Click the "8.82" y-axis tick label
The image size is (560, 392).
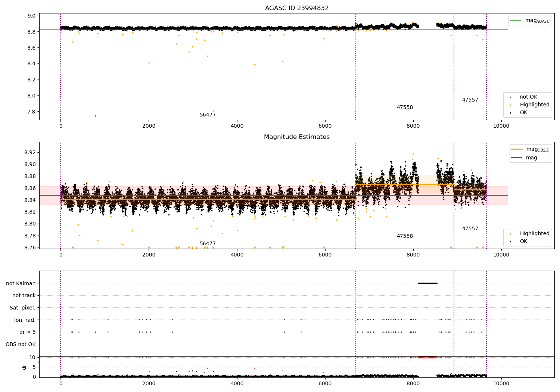click(30, 212)
